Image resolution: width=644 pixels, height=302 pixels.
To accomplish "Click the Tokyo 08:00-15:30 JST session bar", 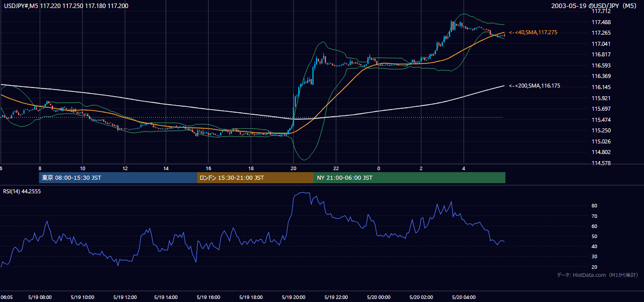I will pos(118,178).
